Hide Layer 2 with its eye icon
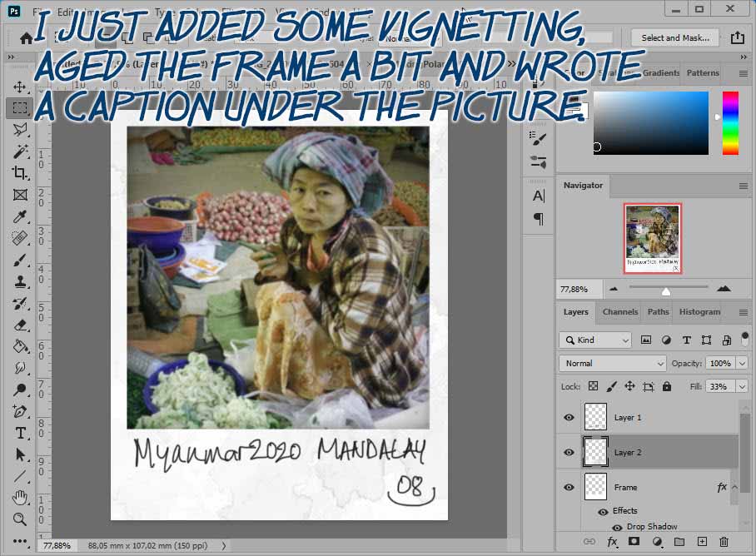This screenshot has width=756, height=556. pyautogui.click(x=569, y=452)
